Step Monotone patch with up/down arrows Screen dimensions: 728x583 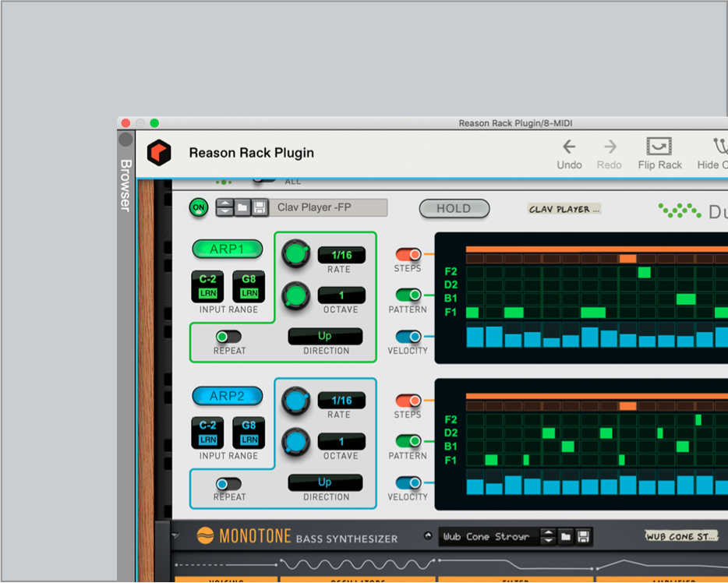click(x=548, y=536)
